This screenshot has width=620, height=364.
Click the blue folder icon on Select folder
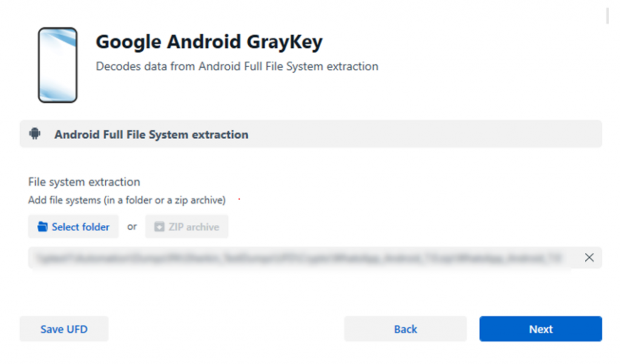42,227
